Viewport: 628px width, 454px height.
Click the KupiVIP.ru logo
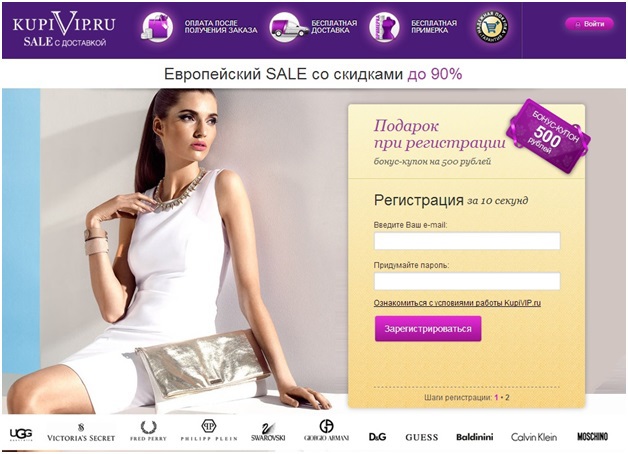click(x=63, y=29)
